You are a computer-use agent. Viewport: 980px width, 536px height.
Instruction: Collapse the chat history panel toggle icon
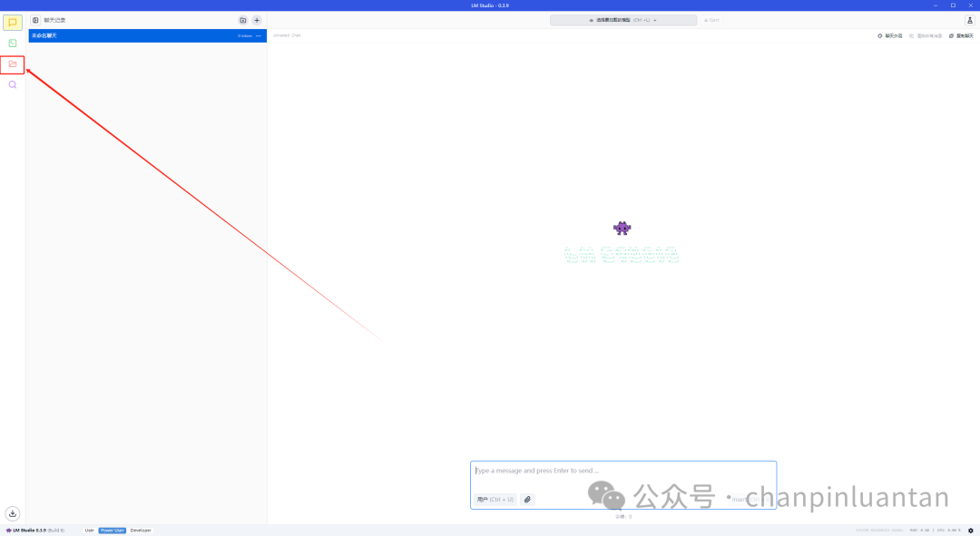[35, 20]
